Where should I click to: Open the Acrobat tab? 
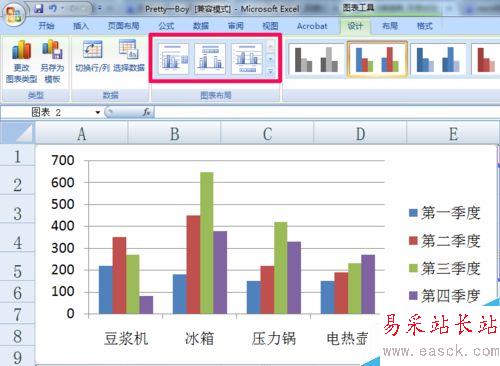point(312,26)
